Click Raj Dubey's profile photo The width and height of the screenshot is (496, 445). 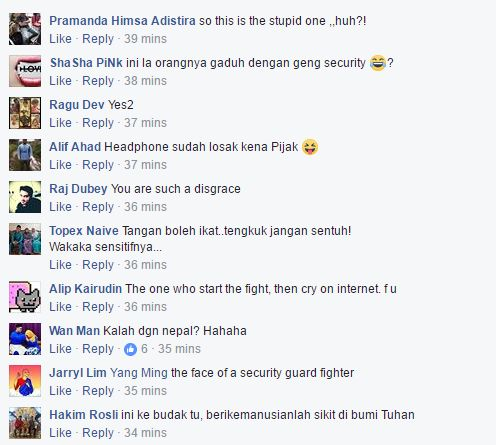coord(25,197)
